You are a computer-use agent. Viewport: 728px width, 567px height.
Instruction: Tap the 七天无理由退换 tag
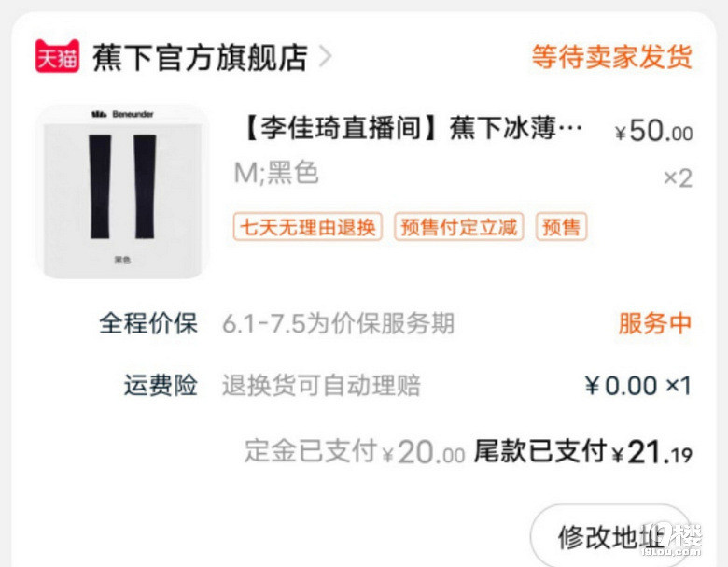point(308,227)
